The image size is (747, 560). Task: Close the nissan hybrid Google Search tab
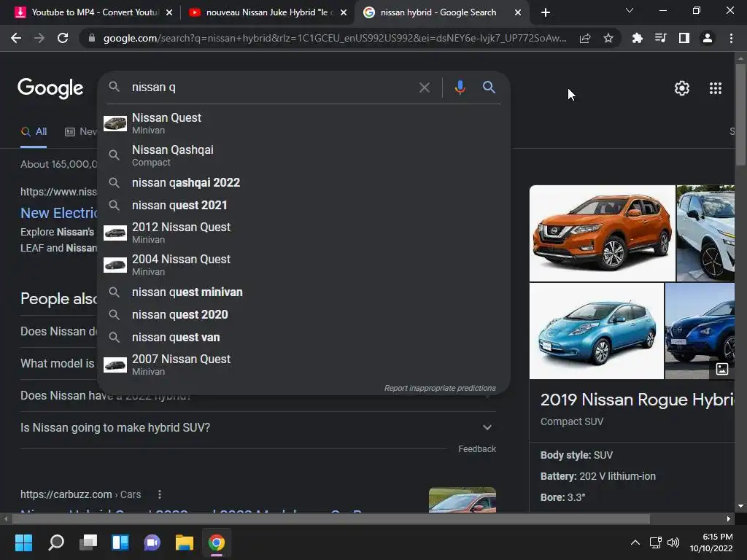tap(518, 12)
